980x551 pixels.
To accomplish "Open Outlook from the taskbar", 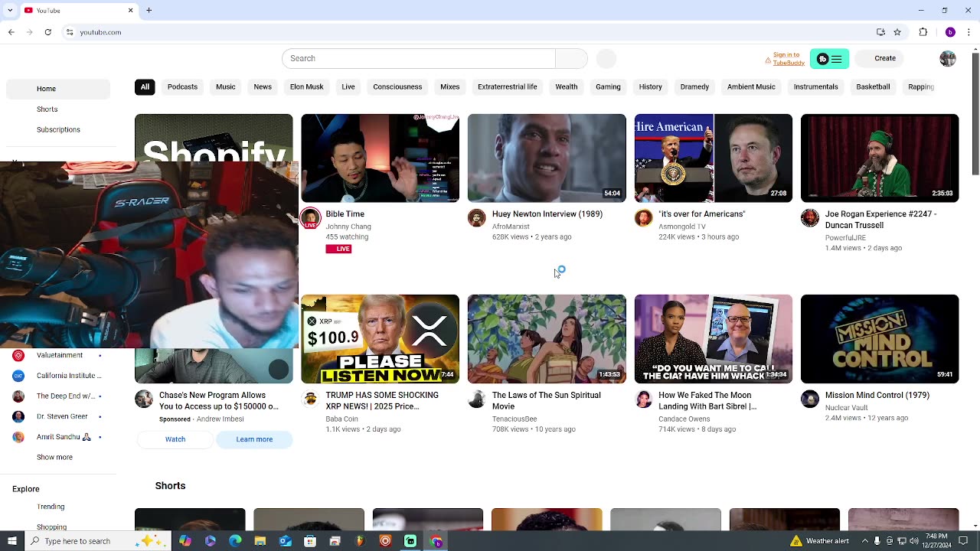I will [x=285, y=541].
